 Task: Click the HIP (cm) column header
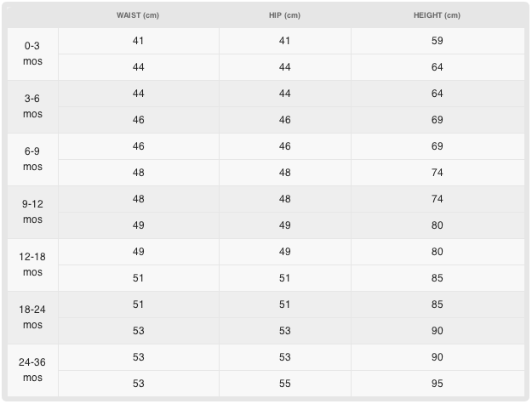coord(284,16)
